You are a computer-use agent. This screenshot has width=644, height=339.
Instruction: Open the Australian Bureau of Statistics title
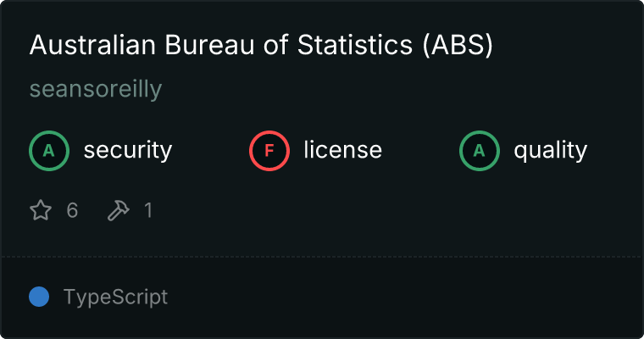click(261, 46)
